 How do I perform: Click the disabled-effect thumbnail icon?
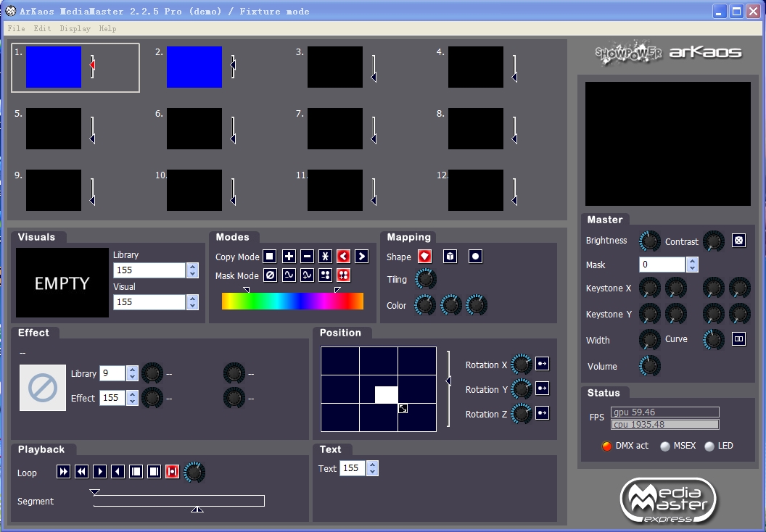(x=43, y=388)
